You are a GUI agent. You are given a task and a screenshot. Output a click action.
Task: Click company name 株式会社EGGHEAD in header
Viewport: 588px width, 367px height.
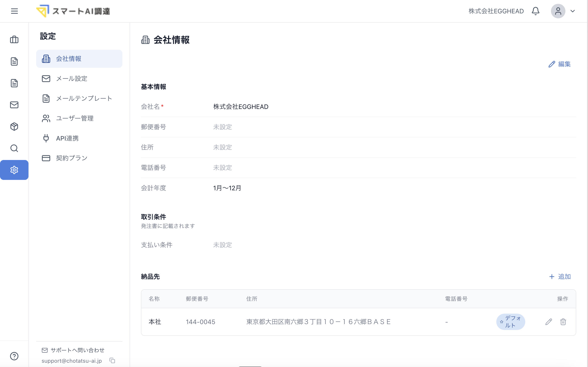tap(496, 11)
